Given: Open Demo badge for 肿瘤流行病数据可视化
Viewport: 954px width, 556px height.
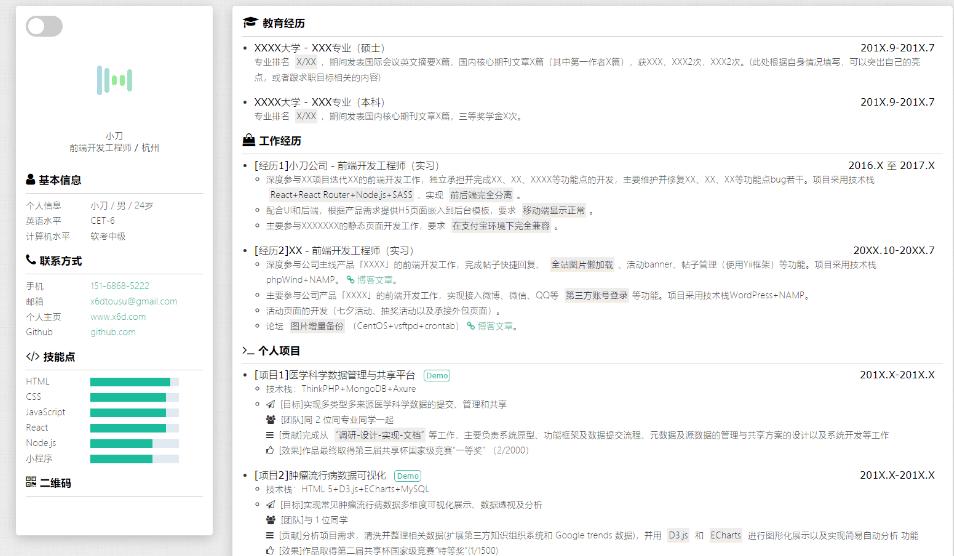Looking at the screenshot, I should (408, 476).
